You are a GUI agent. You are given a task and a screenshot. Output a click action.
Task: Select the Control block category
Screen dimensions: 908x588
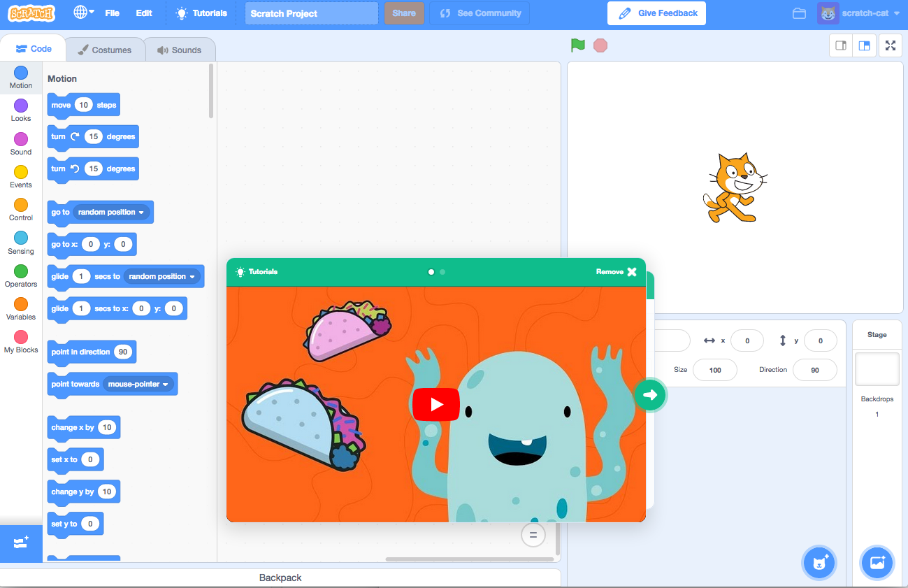(21, 210)
